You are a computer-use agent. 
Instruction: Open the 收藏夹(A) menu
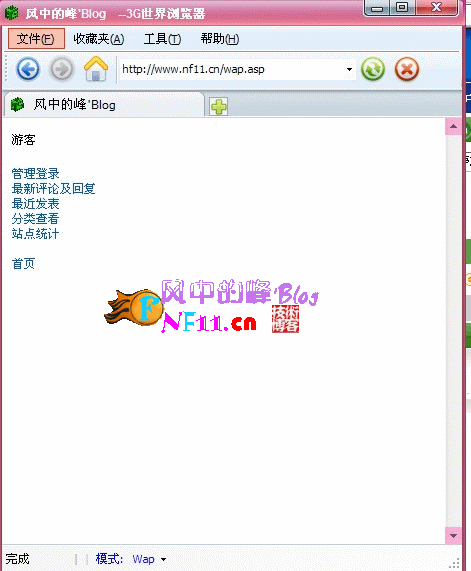pyautogui.click(x=99, y=39)
